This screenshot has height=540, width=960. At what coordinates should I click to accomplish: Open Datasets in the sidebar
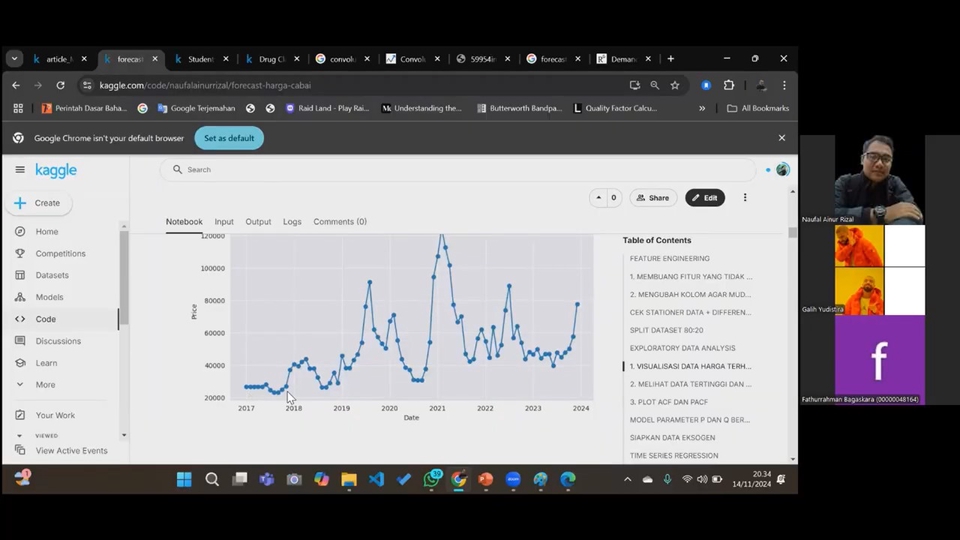[52, 275]
